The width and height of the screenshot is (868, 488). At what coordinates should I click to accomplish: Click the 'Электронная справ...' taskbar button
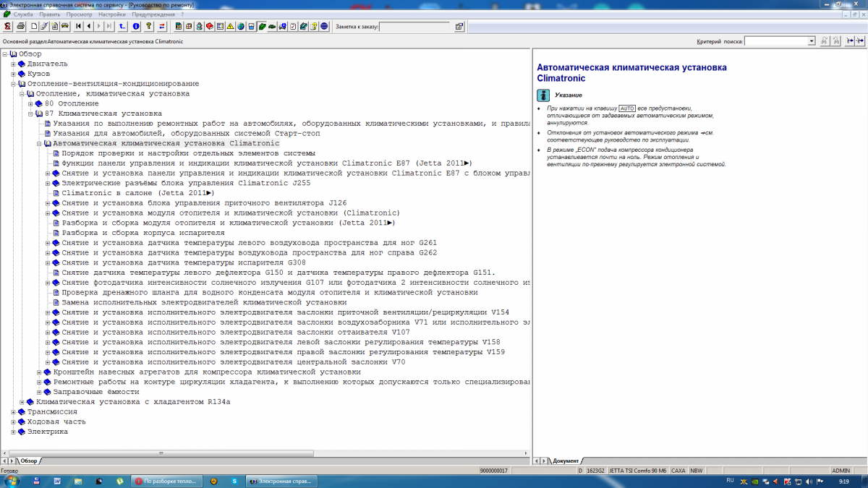282,480
